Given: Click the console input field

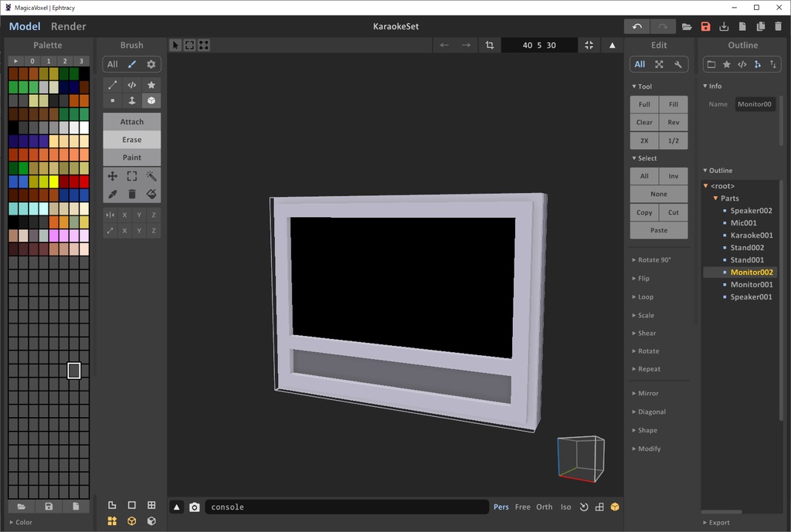Looking at the screenshot, I should click(347, 507).
